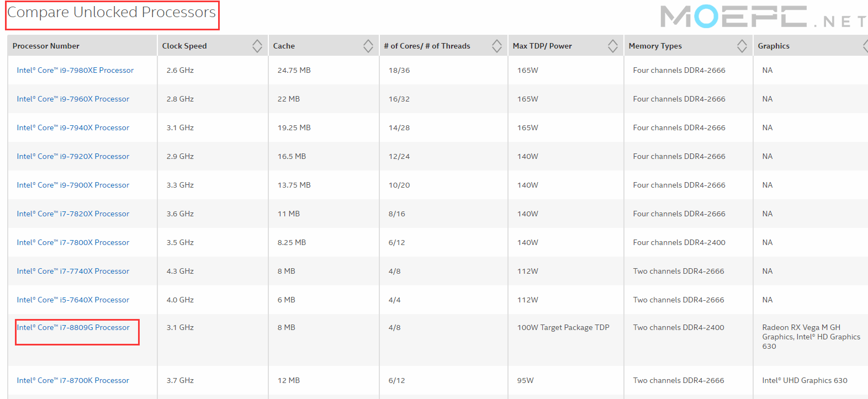Open Intel Core i5-7640X Processor link
This screenshot has width=868, height=399.
[x=73, y=300]
